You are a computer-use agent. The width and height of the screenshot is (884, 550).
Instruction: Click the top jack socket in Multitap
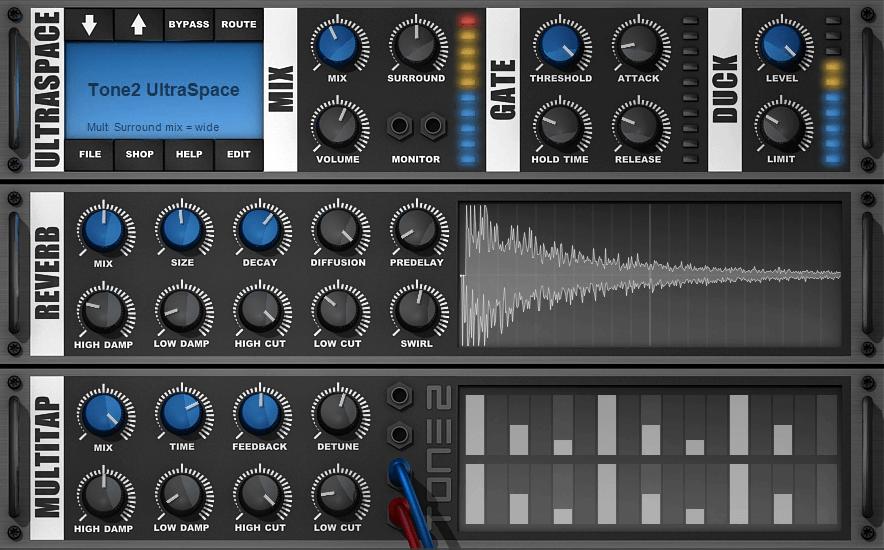point(400,397)
